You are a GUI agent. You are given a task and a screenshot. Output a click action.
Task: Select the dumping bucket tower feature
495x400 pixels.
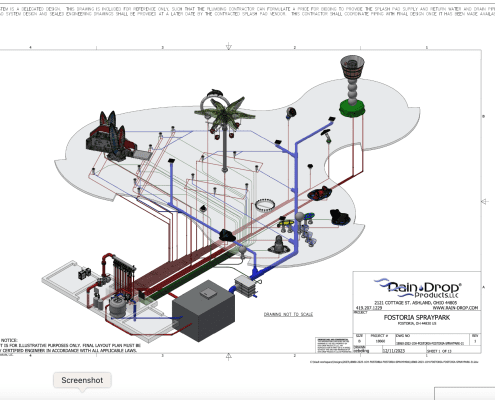(x=352, y=86)
